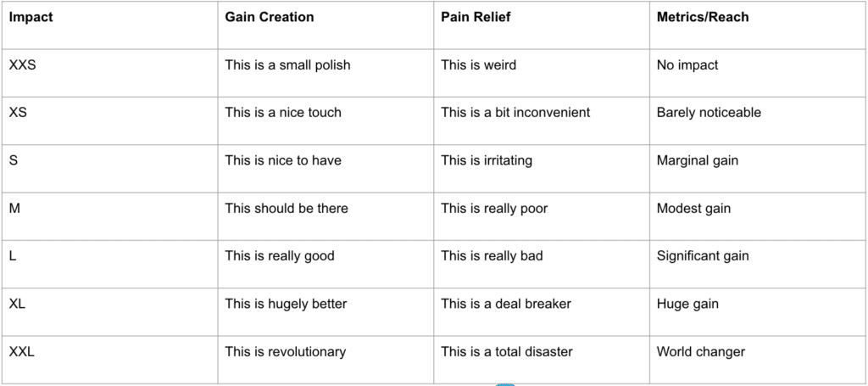
Task: Select the "This is a small polish" cell
Action: [287, 64]
